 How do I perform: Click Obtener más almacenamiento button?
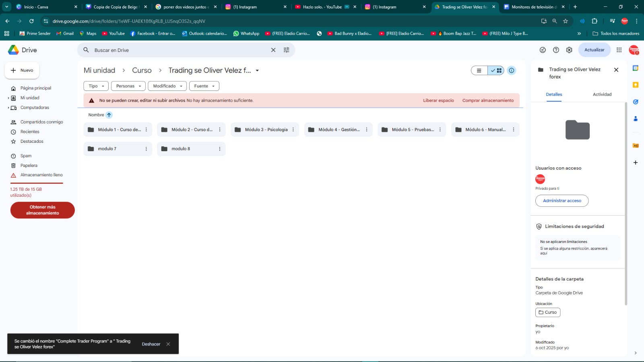point(43,210)
